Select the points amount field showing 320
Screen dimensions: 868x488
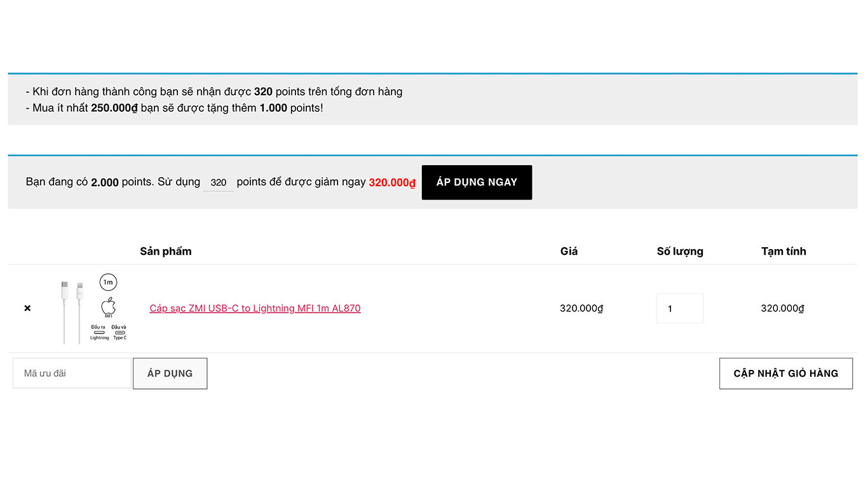coord(219,182)
